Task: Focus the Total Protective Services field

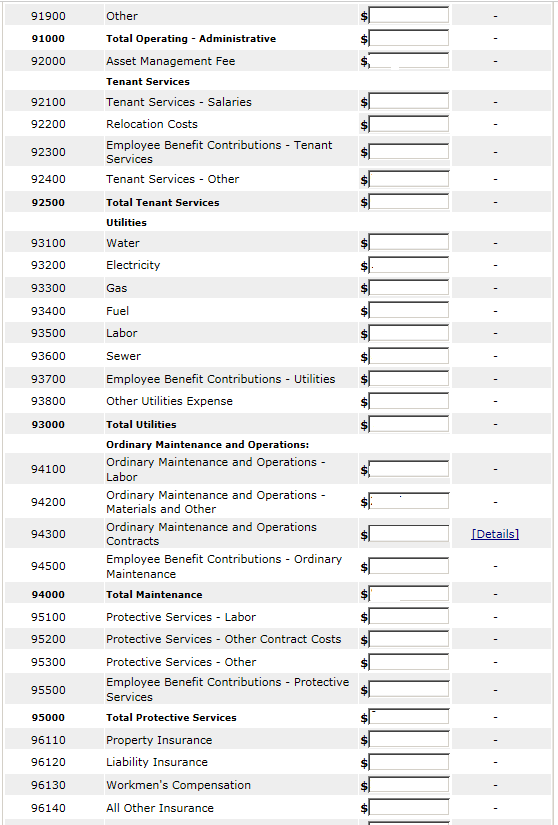Action: [409, 717]
